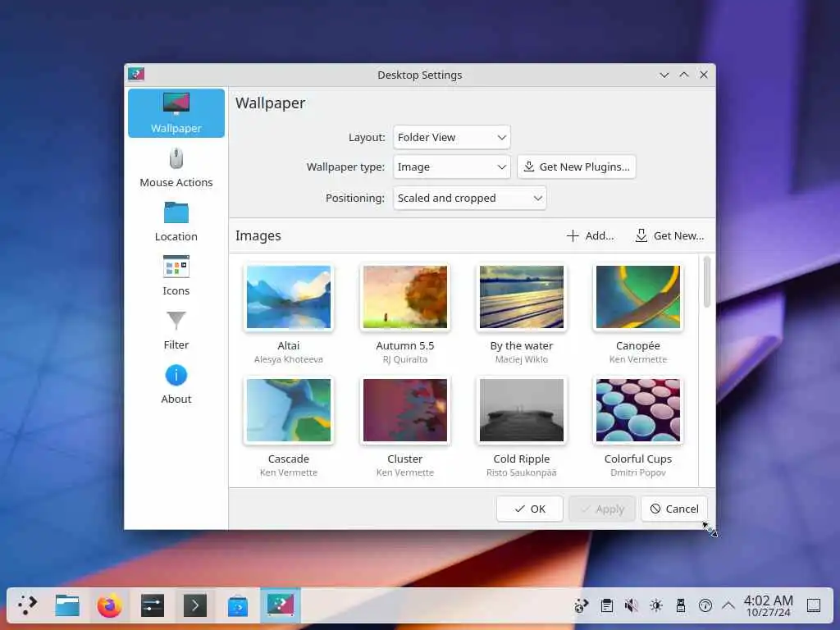Open the clipboard tray icon
The image size is (840, 630).
[x=606, y=605]
